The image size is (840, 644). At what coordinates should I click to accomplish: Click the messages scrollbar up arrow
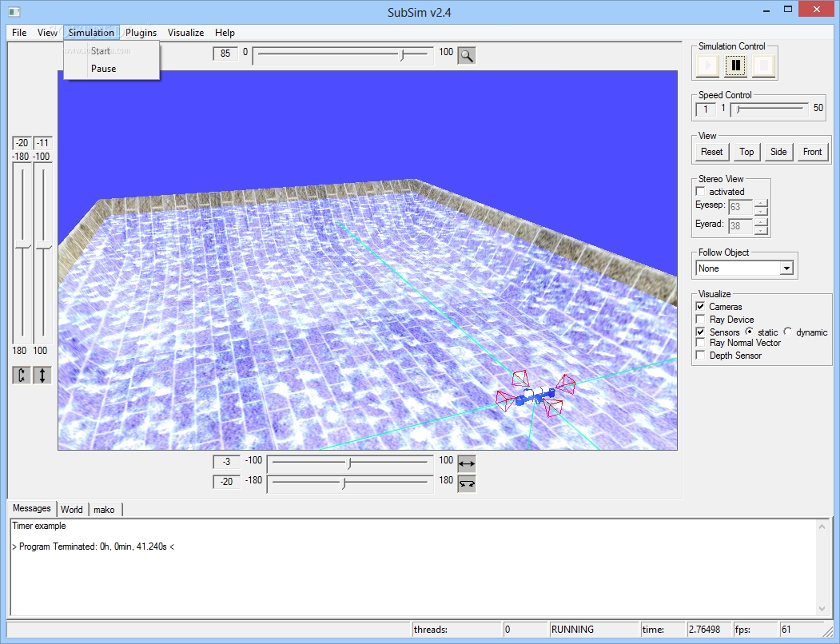pos(822,527)
